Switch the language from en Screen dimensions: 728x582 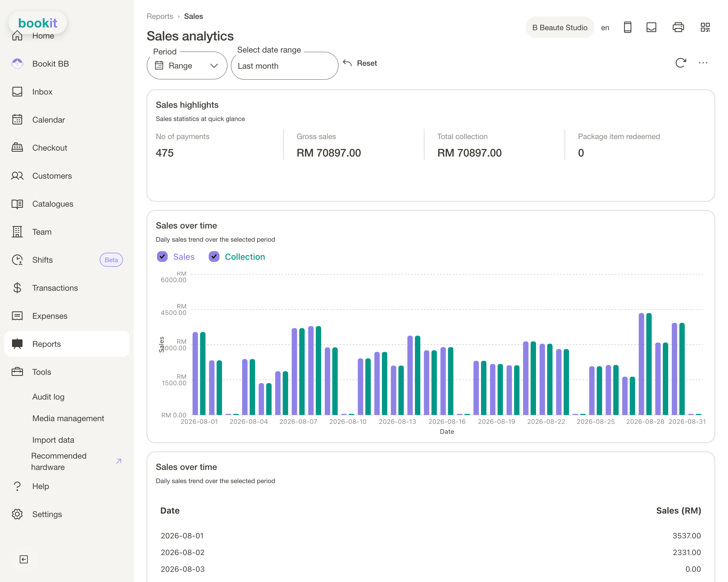pos(605,28)
